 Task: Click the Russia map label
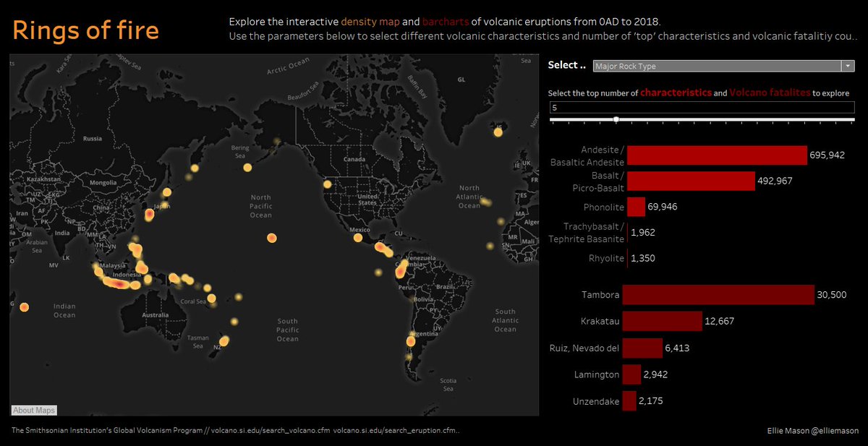pos(93,139)
